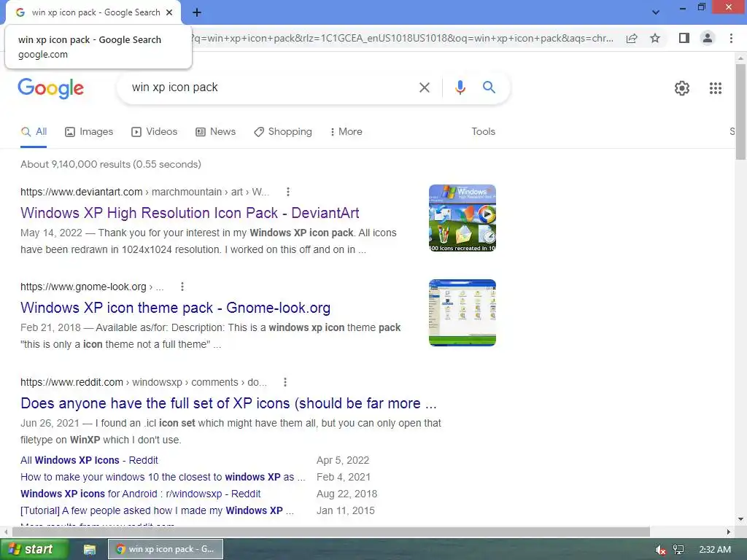Submit search with magnifier icon

[489, 87]
